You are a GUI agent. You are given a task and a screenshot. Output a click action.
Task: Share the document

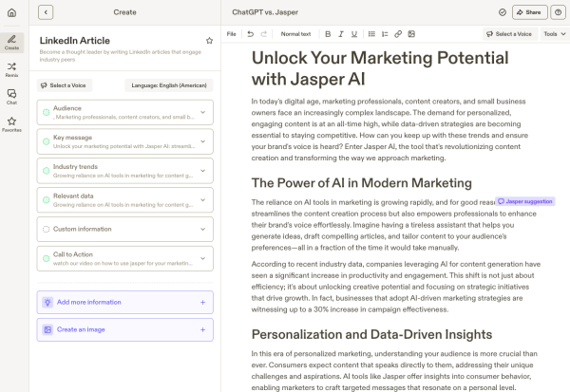tap(530, 12)
